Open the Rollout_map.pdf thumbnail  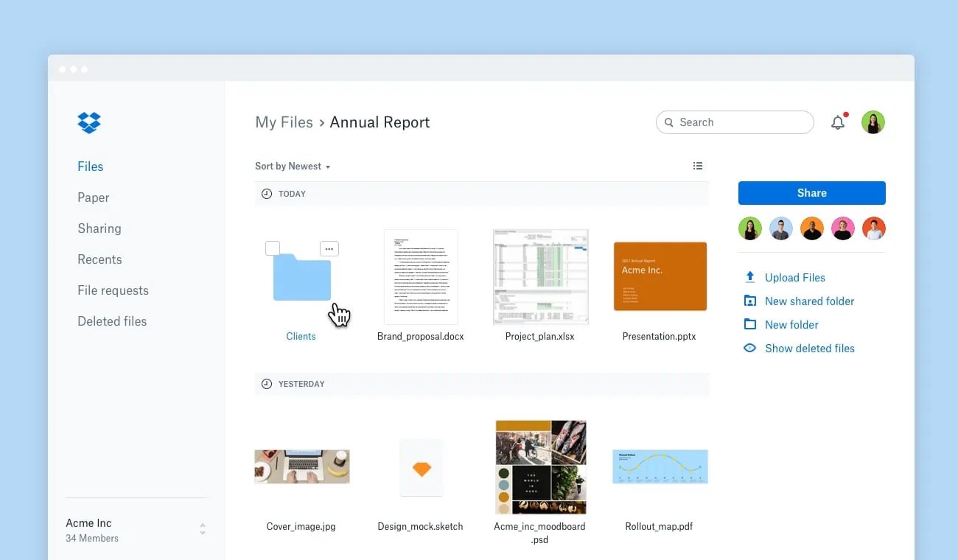[660, 466]
